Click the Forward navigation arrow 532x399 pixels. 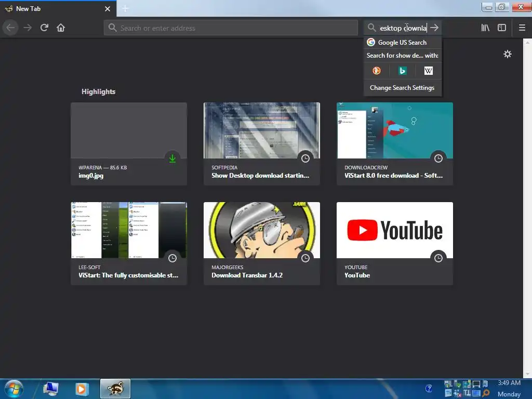[x=28, y=28]
